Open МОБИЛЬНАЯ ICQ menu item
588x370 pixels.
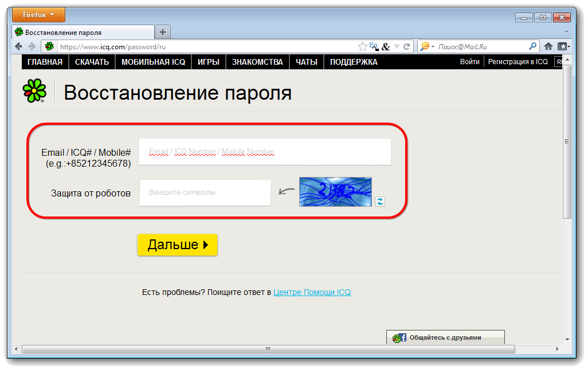tap(154, 62)
